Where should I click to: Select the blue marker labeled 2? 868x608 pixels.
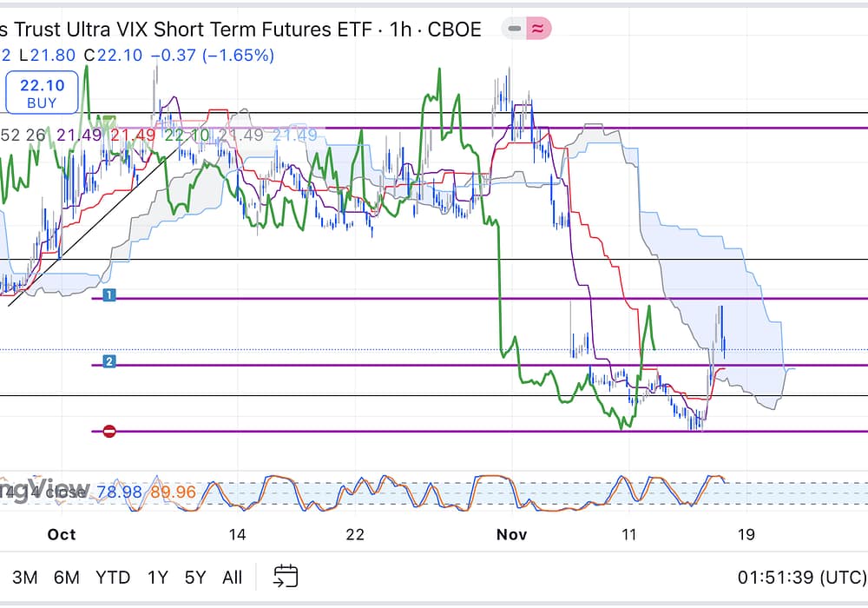pyautogui.click(x=109, y=361)
